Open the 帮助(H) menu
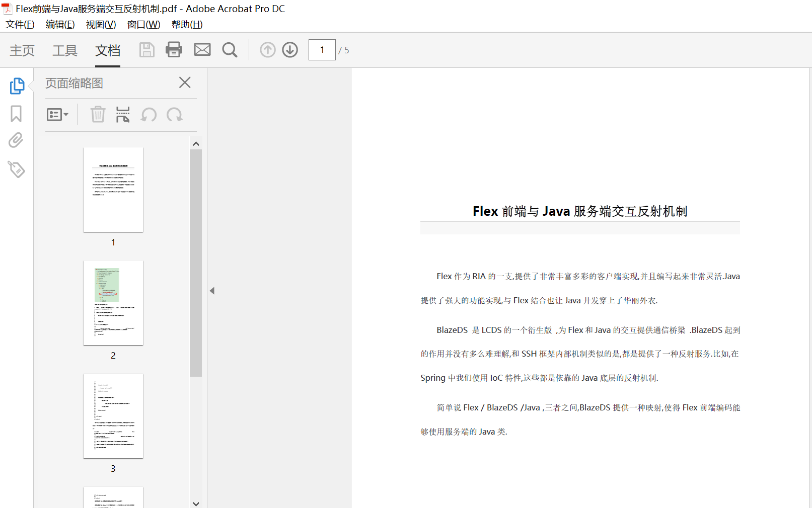Image resolution: width=812 pixels, height=508 pixels. (x=187, y=25)
